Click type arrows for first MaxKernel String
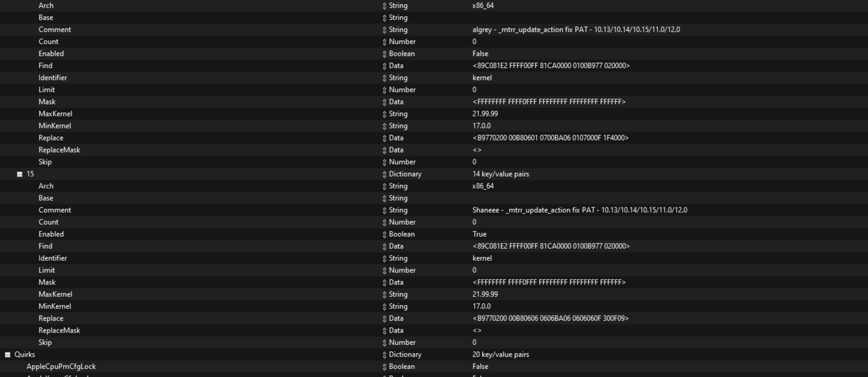The height and width of the screenshot is (377, 868). [x=384, y=114]
